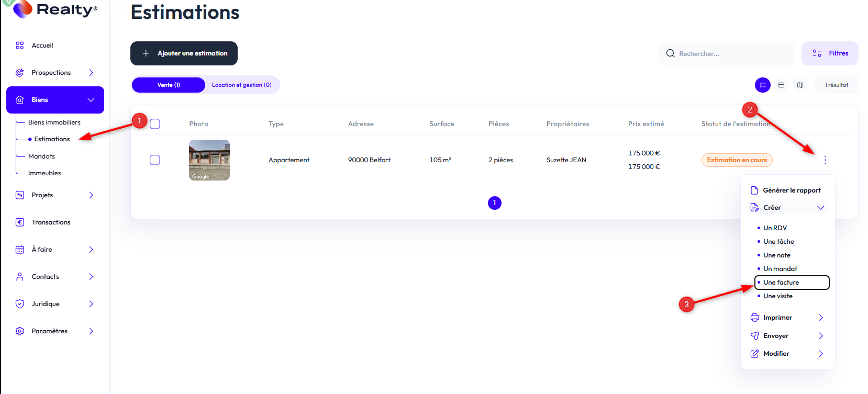This screenshot has width=868, height=394.
Task: Switch to card view icon
Action: coord(781,85)
